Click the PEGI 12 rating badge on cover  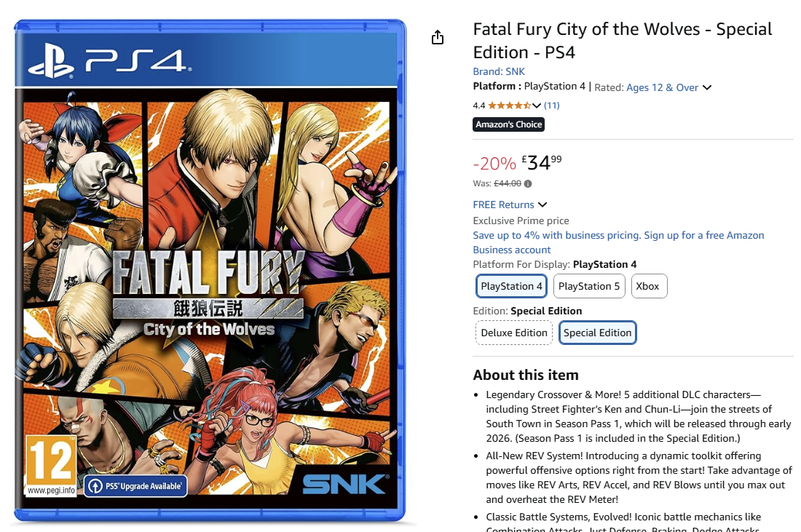pyautogui.click(x=51, y=464)
